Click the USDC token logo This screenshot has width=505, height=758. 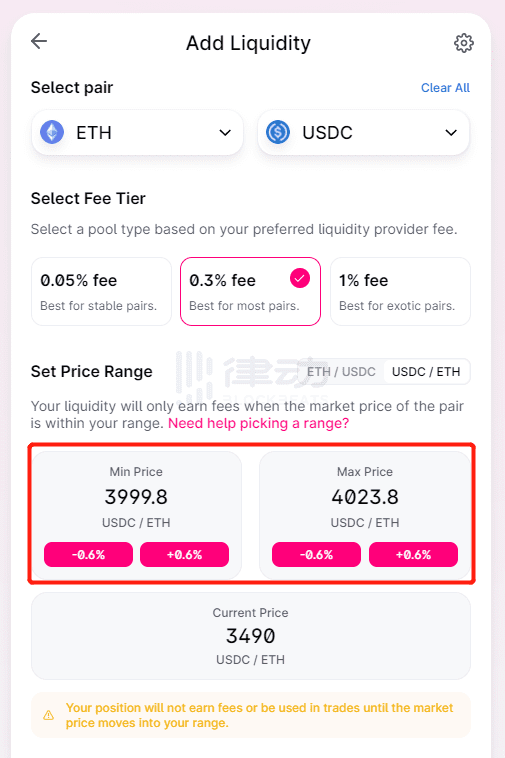click(x=278, y=132)
